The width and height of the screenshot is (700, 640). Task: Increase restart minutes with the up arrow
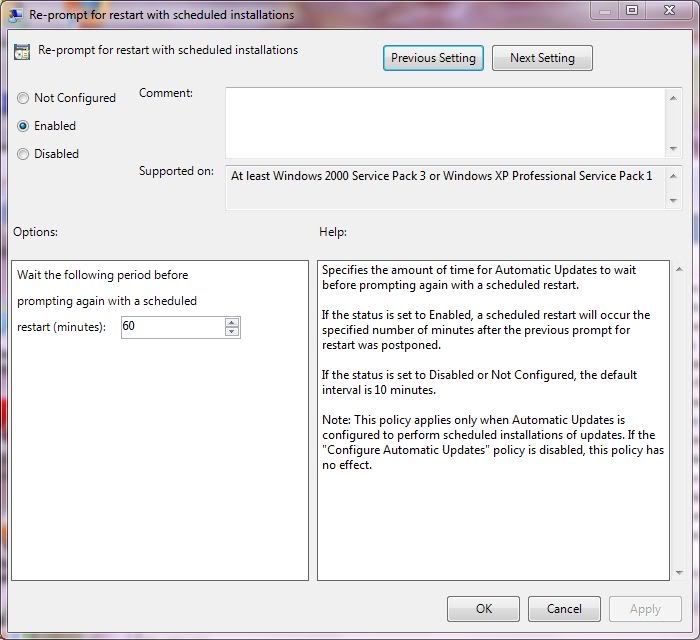(x=232, y=322)
